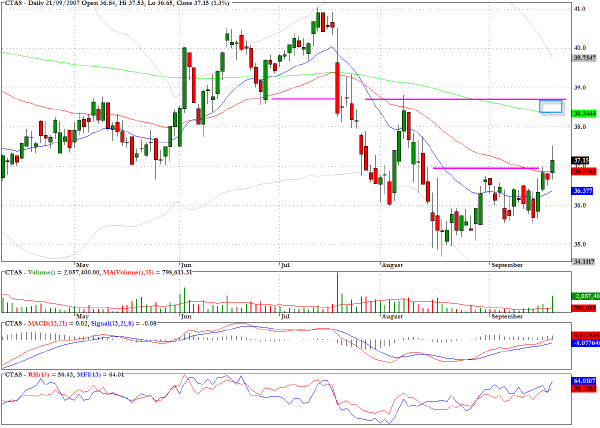600x428 pixels.
Task: Click the August label under the price chart
Action: (392, 265)
